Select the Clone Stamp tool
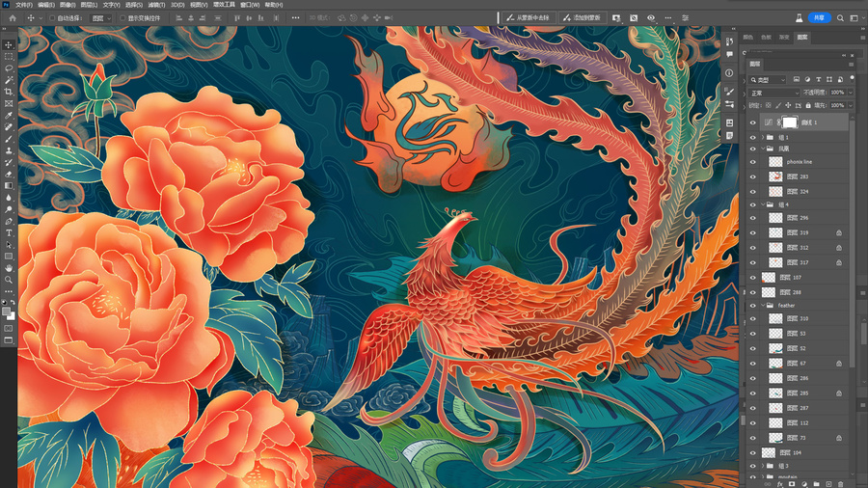Screen dimensions: 868x488 click(x=9, y=150)
